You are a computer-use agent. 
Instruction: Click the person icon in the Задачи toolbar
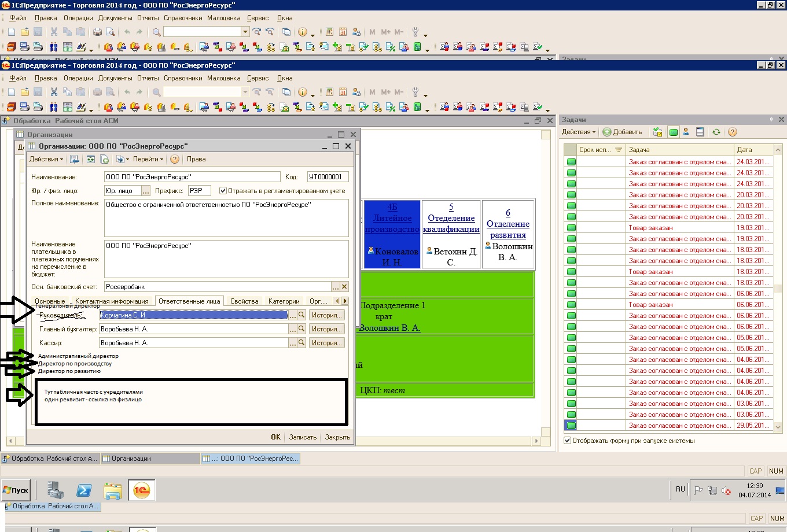point(686,132)
